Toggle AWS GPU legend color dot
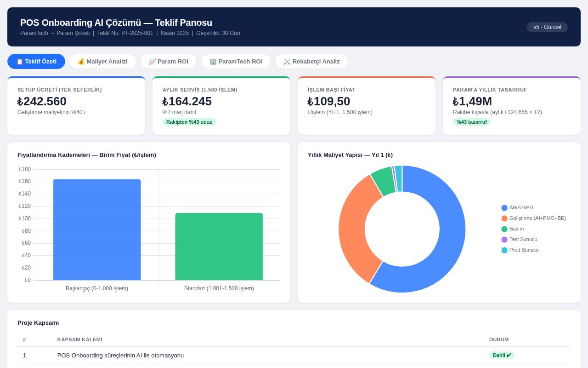The image size is (588, 368). point(504,208)
